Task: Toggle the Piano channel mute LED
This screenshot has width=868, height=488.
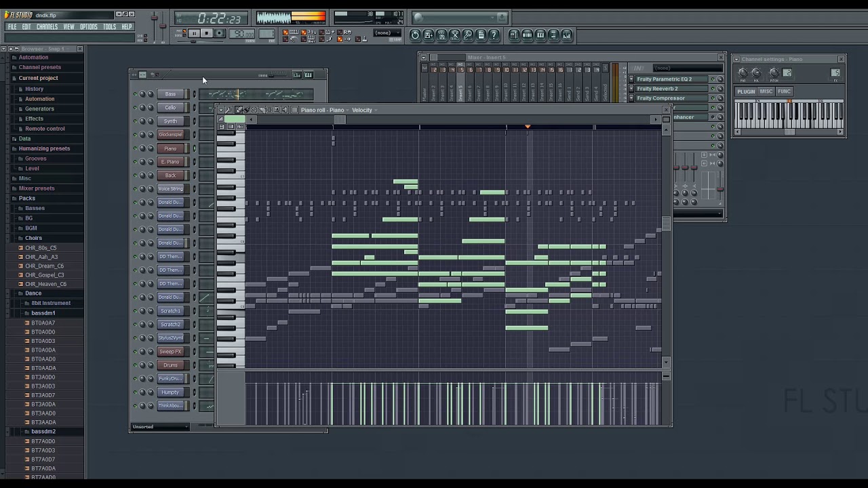Action: pos(135,148)
